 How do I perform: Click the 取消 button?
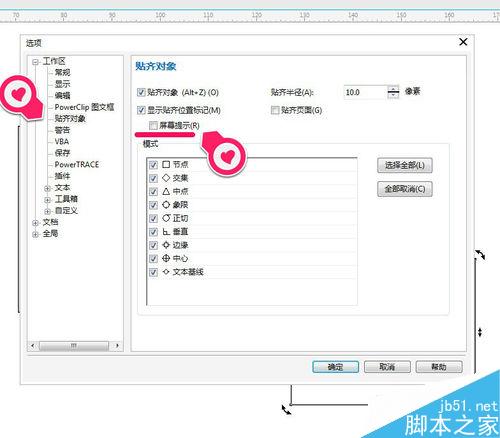click(x=387, y=367)
